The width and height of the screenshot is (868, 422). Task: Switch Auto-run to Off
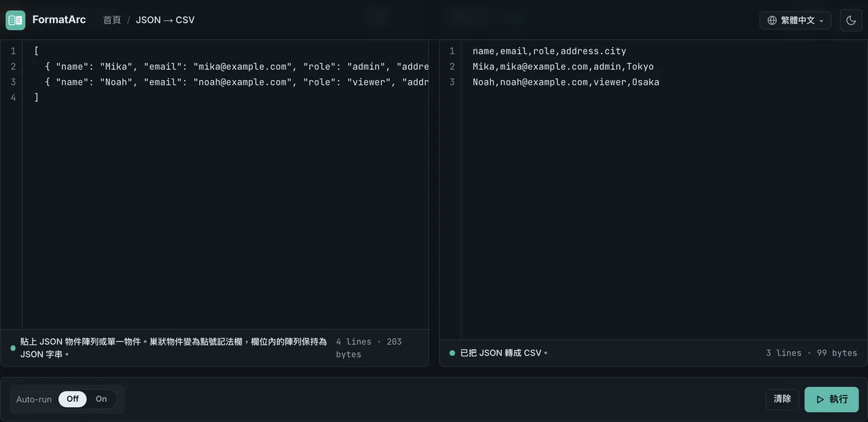click(73, 399)
